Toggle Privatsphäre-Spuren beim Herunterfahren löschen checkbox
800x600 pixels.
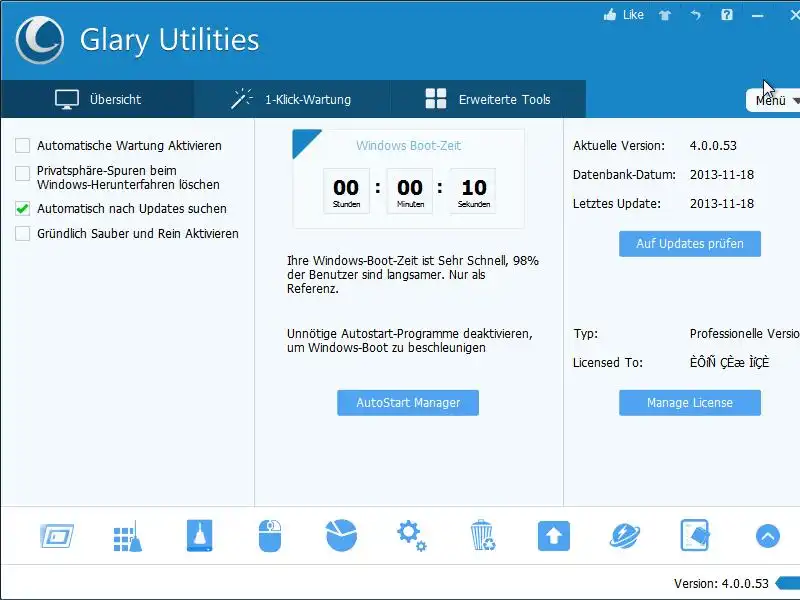22,173
